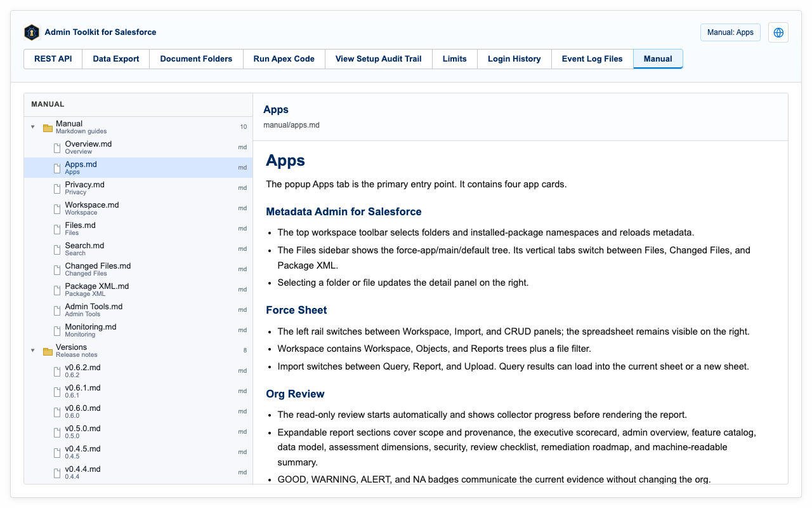
Task: Click the Overview.md file icon
Action: click(x=57, y=148)
